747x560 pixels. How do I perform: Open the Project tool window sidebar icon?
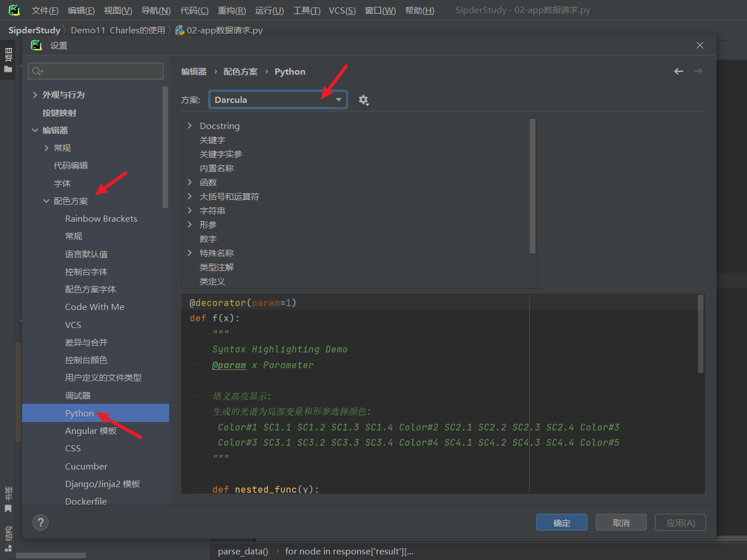[x=8, y=61]
